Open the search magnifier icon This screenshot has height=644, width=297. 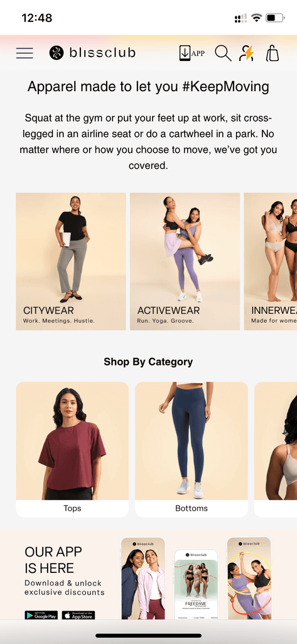tap(223, 53)
